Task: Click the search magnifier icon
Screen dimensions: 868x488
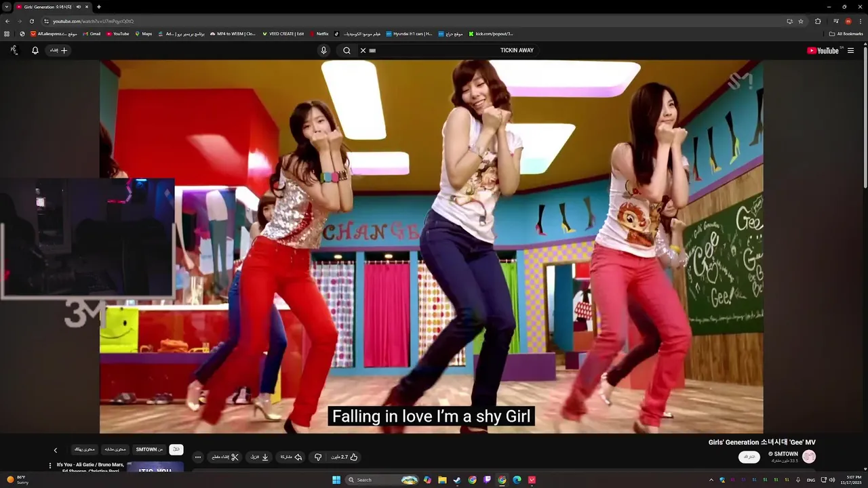Action: pos(347,50)
